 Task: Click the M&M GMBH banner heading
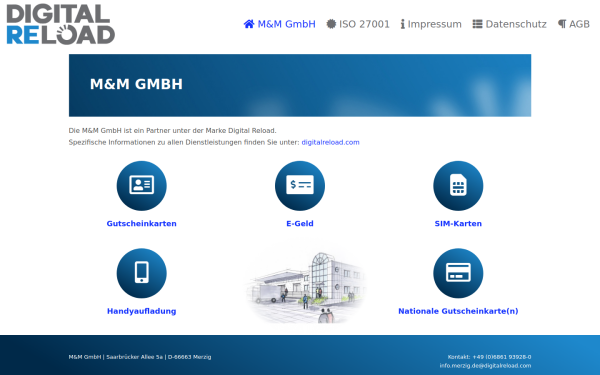point(136,84)
